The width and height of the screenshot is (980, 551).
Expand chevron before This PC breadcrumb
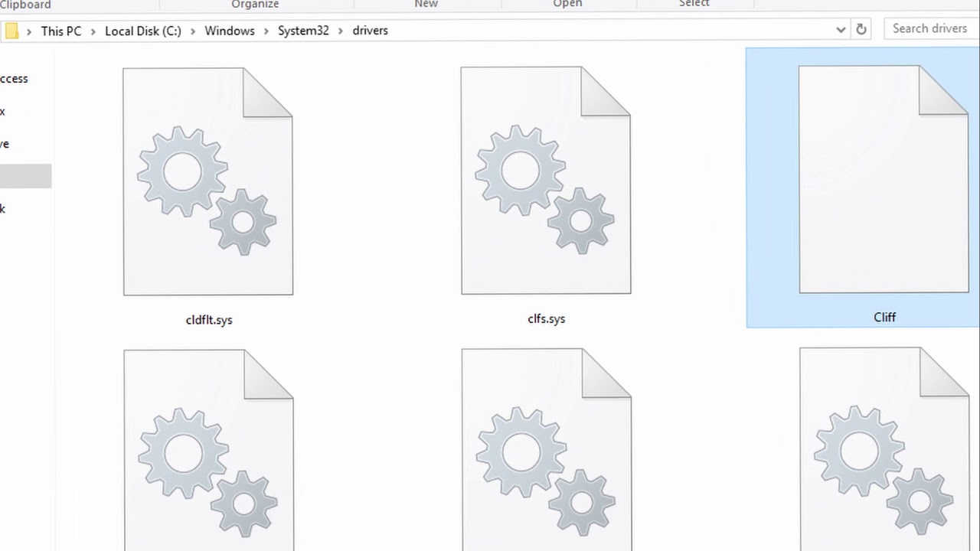click(29, 31)
